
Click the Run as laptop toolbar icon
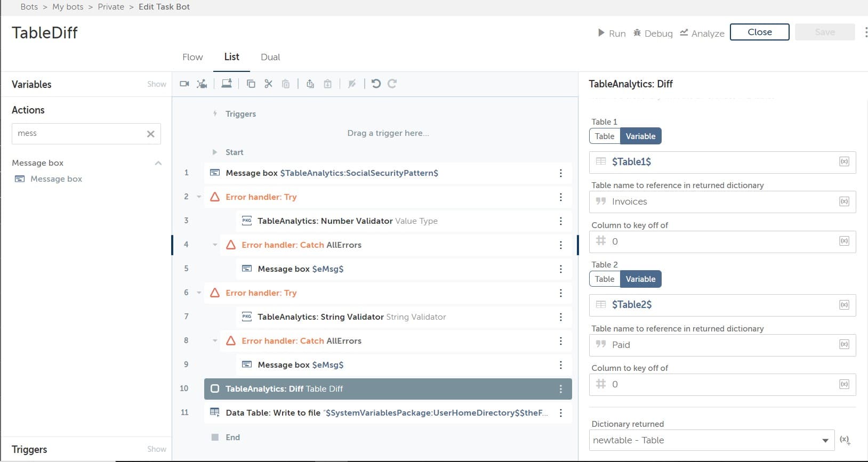[227, 83]
